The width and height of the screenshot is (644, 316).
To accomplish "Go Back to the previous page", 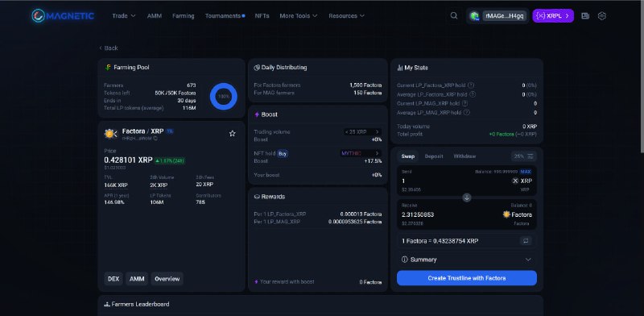I will point(109,48).
